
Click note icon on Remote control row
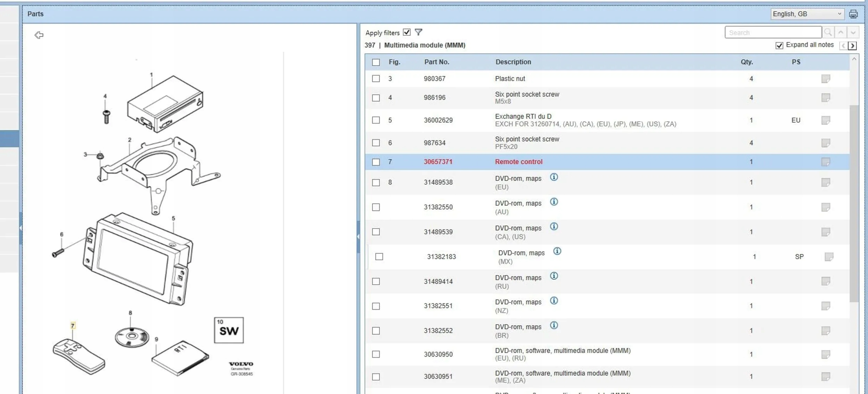click(x=826, y=162)
